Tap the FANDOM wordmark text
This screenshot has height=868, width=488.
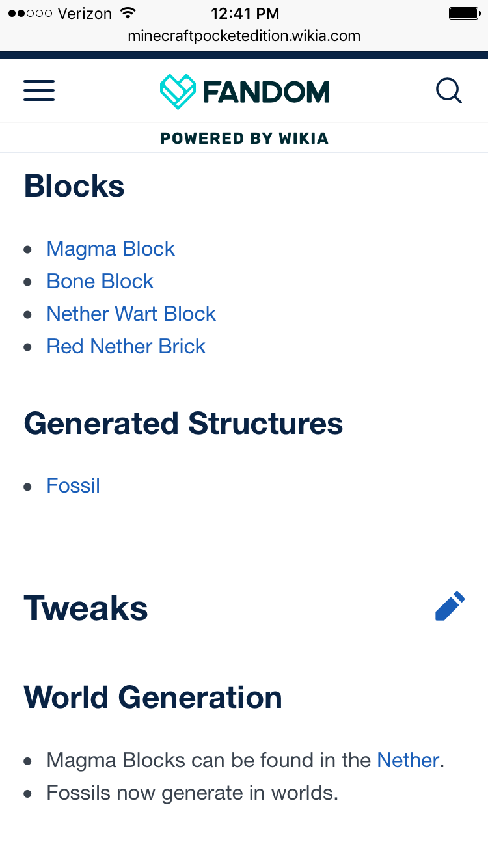(x=265, y=92)
